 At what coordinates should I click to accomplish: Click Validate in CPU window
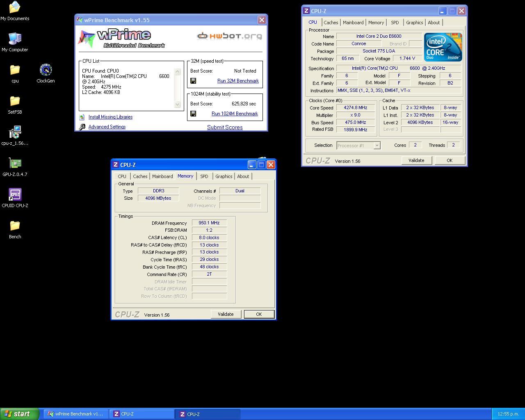tap(416, 160)
